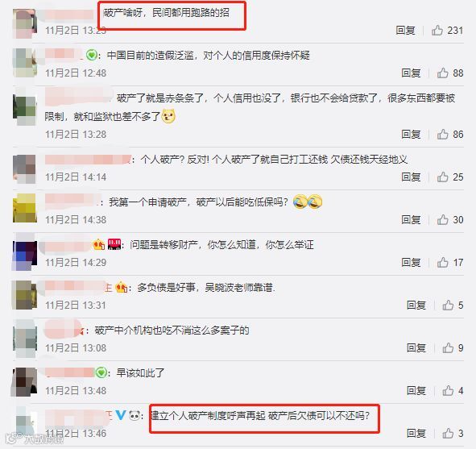The height and width of the screenshot is (449, 476).
Task: Click the panda emoji badge
Action: 135,415
